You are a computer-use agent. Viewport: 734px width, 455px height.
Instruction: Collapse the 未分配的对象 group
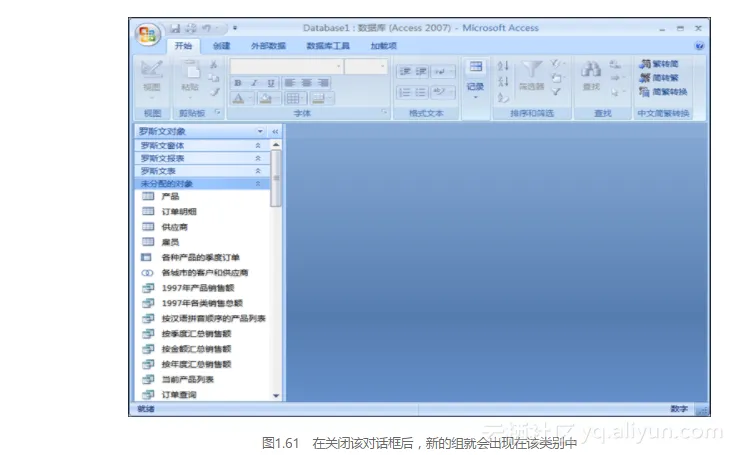(x=202, y=183)
